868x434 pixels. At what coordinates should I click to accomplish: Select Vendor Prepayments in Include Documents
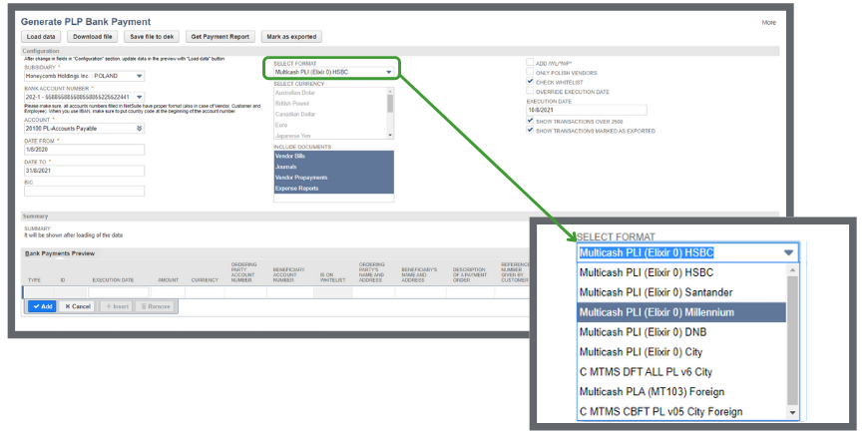coord(334,178)
